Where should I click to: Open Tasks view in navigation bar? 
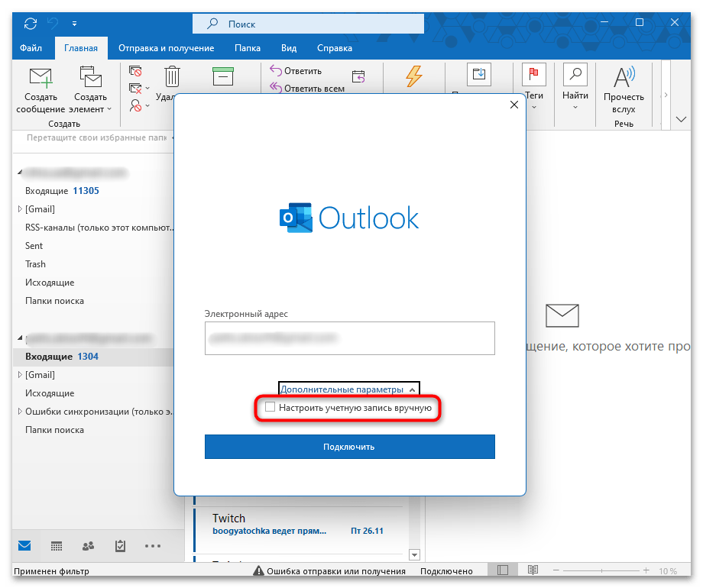coord(120,546)
